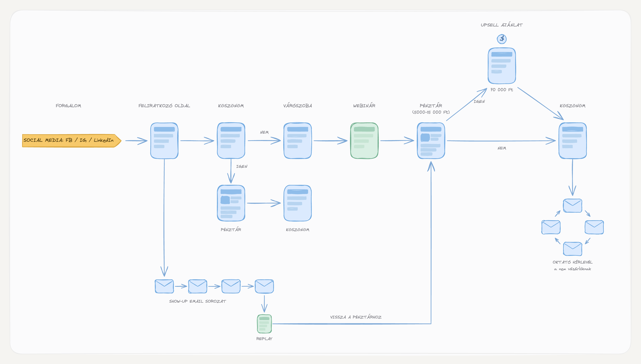Viewport: 641px width, 364px height.
Task: Select the PÉNZTÁR label under lower checkout
Action: 231,230
